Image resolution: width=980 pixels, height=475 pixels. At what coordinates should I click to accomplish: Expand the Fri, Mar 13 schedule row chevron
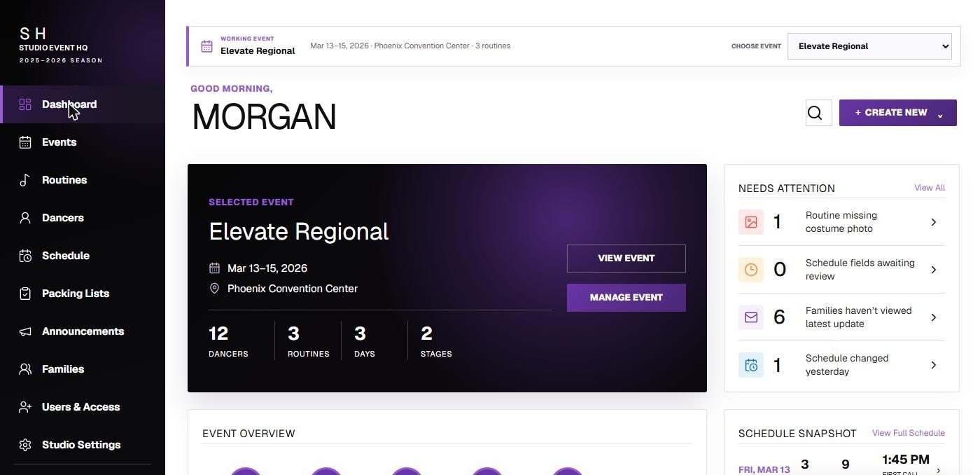tap(938, 470)
